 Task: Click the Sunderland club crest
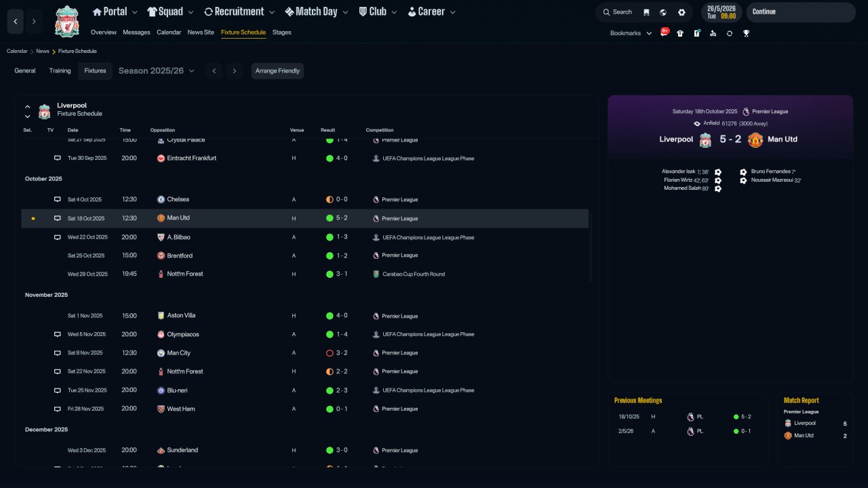pos(161,450)
